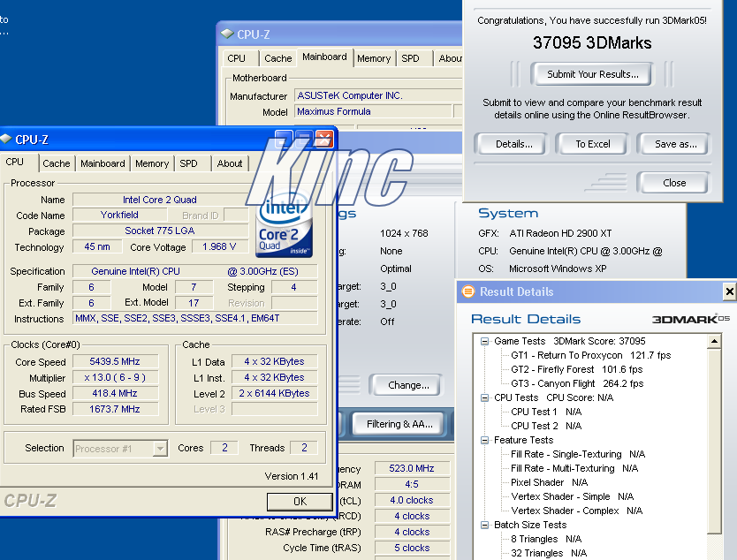Image resolution: width=737 pixels, height=560 pixels.
Task: Switch to the Cache tab in front CPU-Z
Action: click(57, 163)
